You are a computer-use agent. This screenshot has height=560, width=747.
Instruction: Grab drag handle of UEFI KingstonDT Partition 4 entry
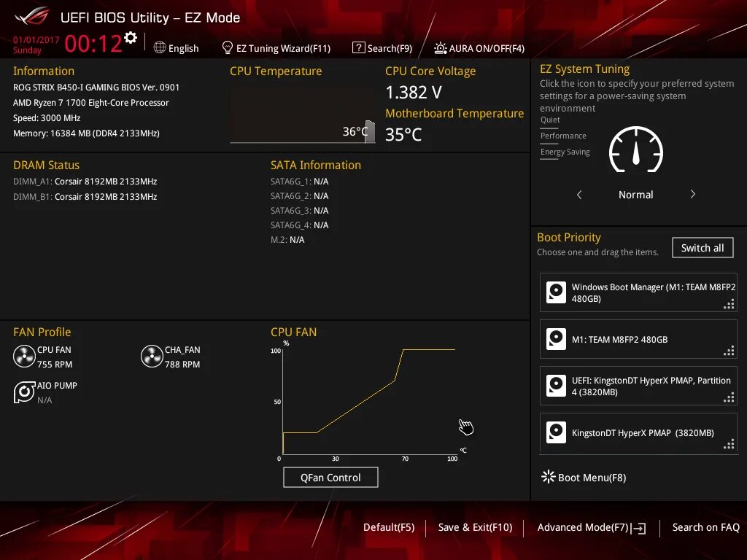(x=729, y=397)
